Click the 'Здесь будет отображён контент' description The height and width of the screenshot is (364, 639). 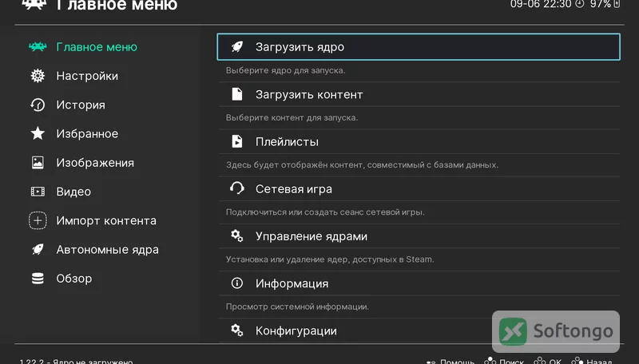pyautogui.click(x=363, y=165)
